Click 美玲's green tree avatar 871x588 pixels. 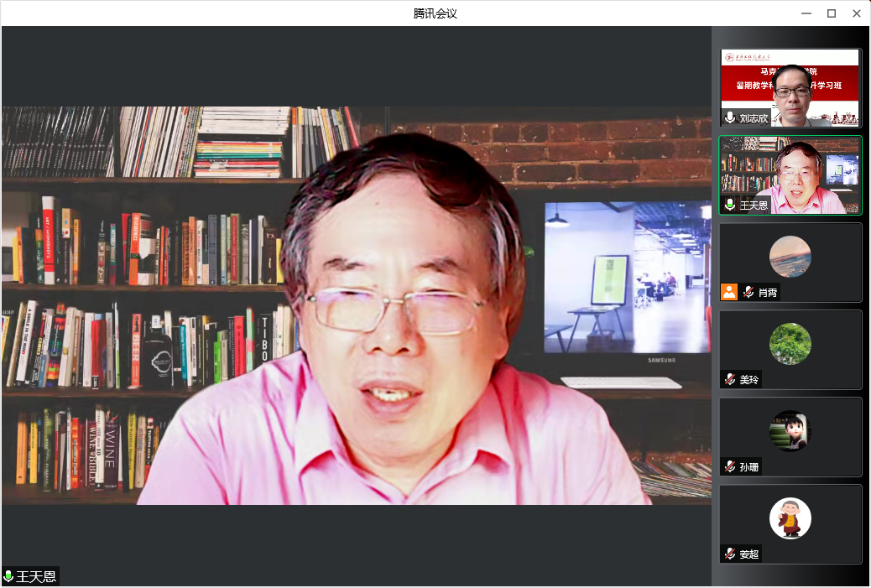point(790,344)
